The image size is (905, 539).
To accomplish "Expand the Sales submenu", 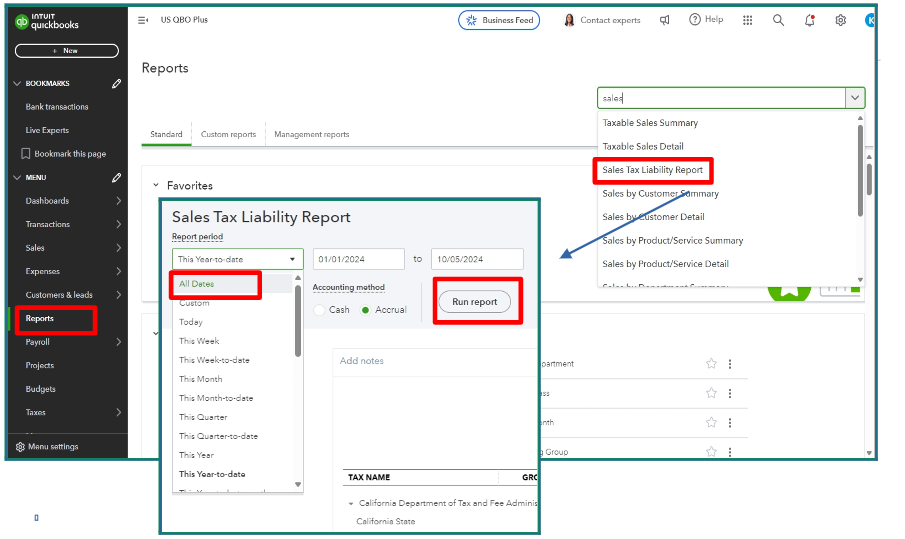I will [x=118, y=248].
